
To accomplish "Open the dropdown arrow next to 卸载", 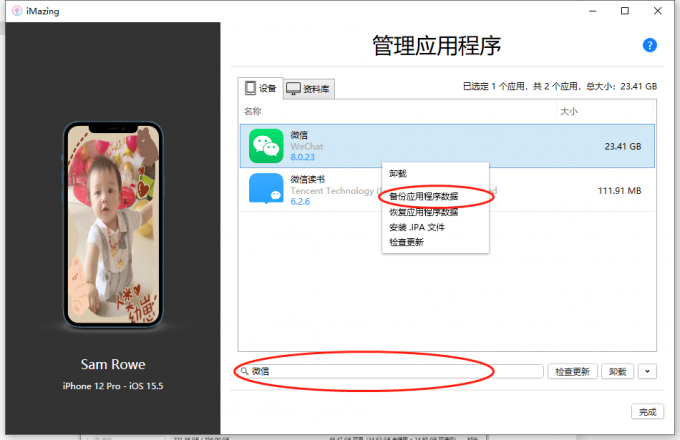I will click(x=647, y=372).
